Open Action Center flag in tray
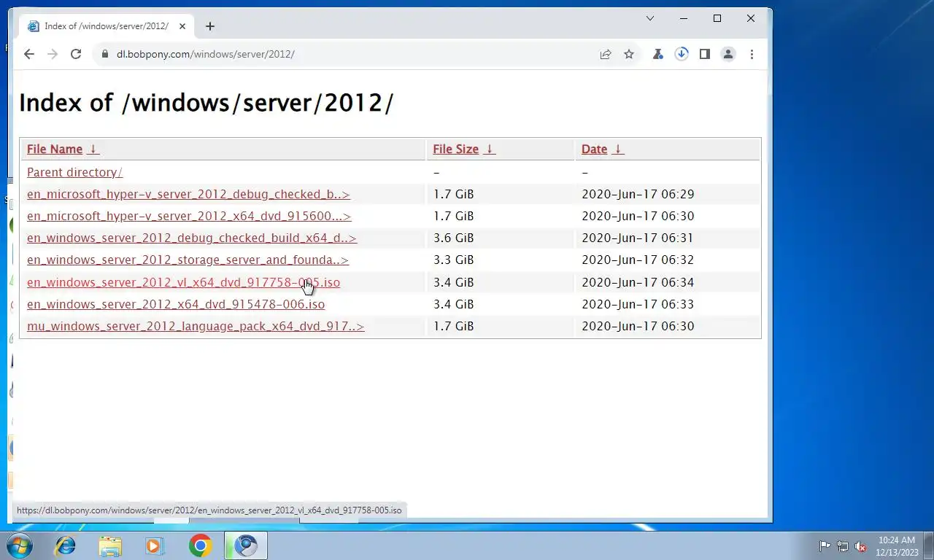The height and width of the screenshot is (560, 934). (825, 546)
